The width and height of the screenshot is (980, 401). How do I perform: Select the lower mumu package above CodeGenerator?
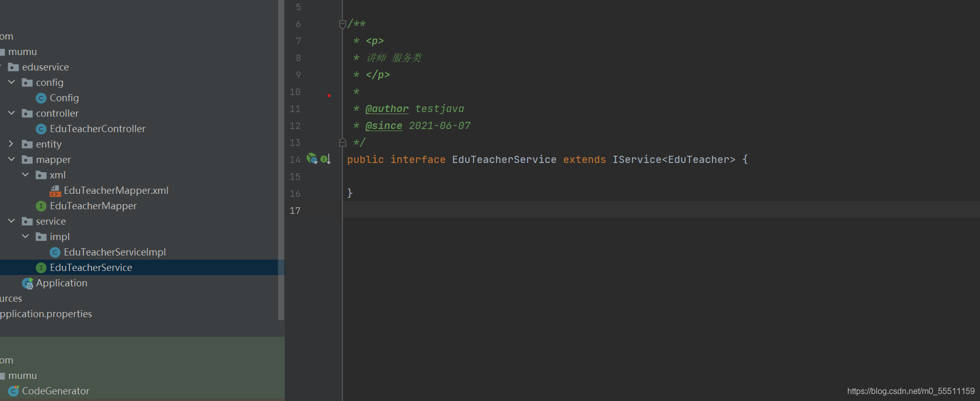pos(23,375)
